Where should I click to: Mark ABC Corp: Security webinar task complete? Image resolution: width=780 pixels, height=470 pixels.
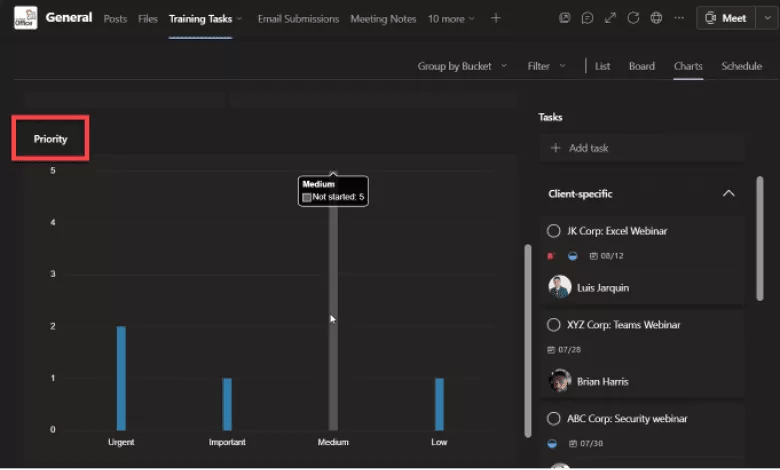(x=553, y=419)
